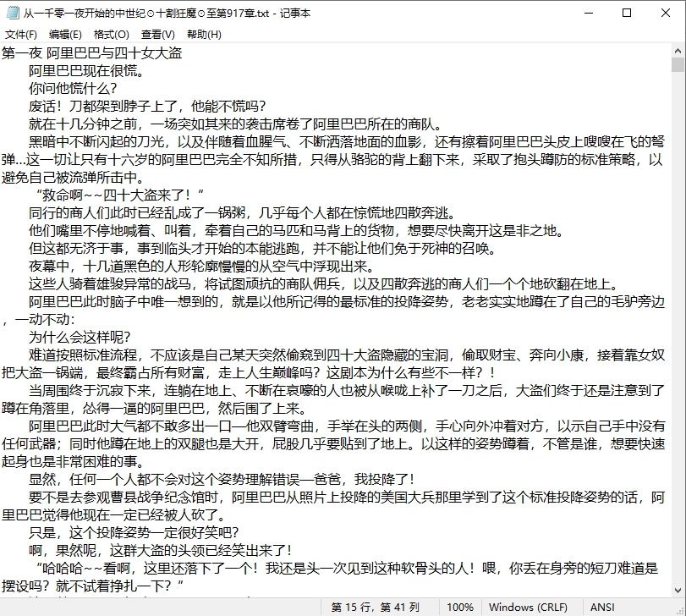Click the scrollbar up arrow
The height and width of the screenshot is (616, 686).
pyautogui.click(x=679, y=52)
